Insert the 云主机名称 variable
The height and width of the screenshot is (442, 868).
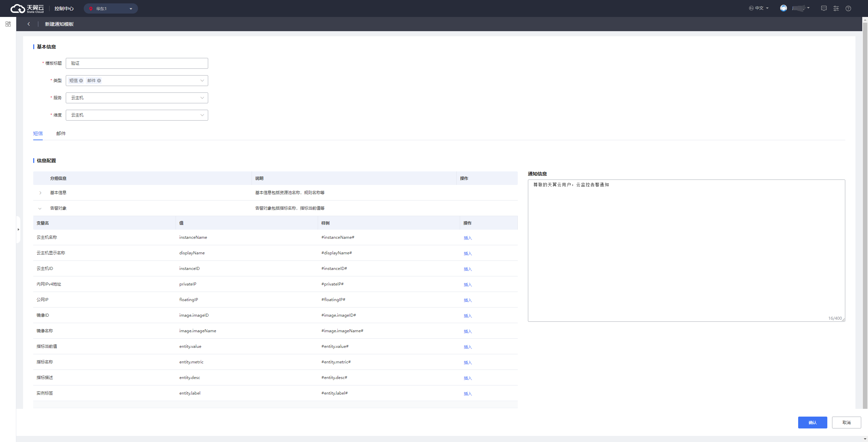468,238
